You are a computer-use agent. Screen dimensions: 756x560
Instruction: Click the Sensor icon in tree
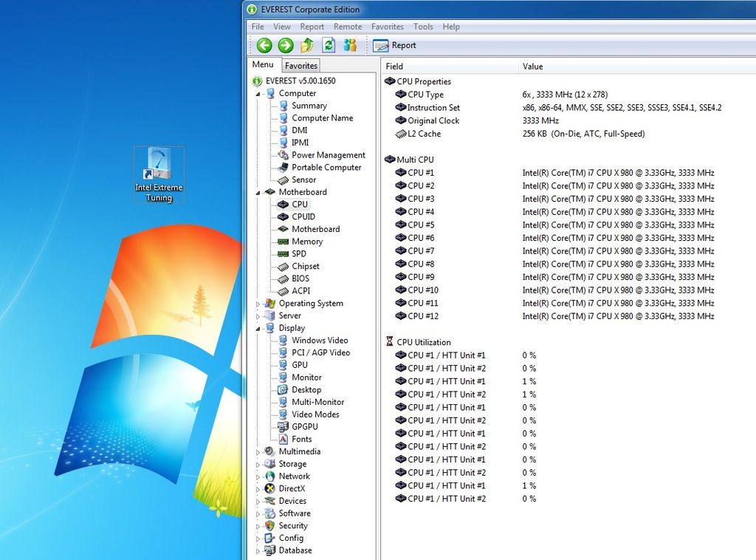tap(283, 180)
